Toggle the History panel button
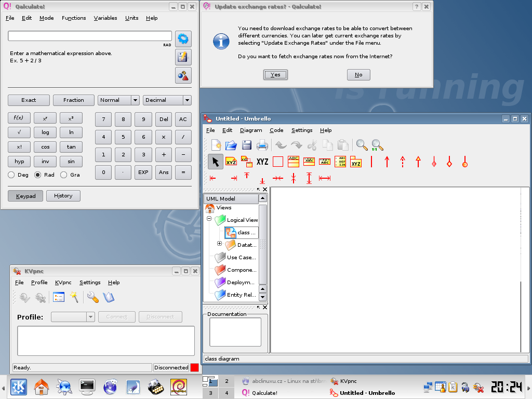Screen dimensions: 532x399 pyautogui.click(x=63, y=196)
